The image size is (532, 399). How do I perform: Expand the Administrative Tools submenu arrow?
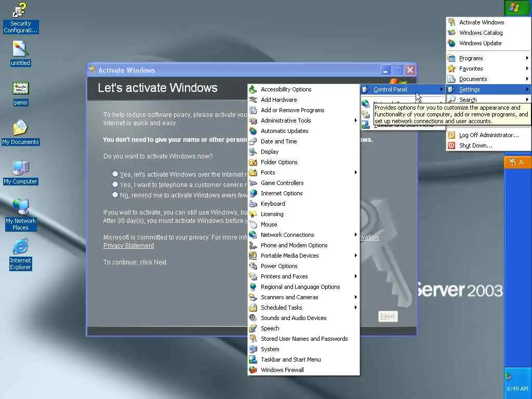click(x=355, y=121)
